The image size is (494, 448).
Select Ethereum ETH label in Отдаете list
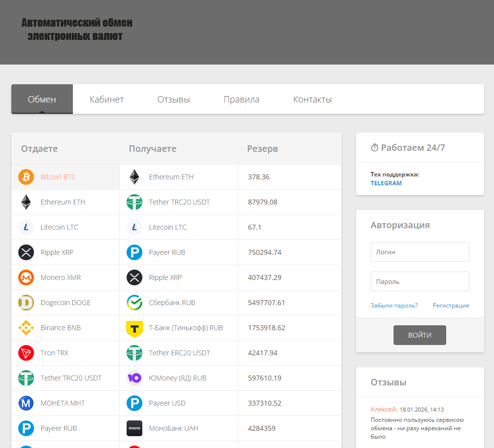(63, 202)
